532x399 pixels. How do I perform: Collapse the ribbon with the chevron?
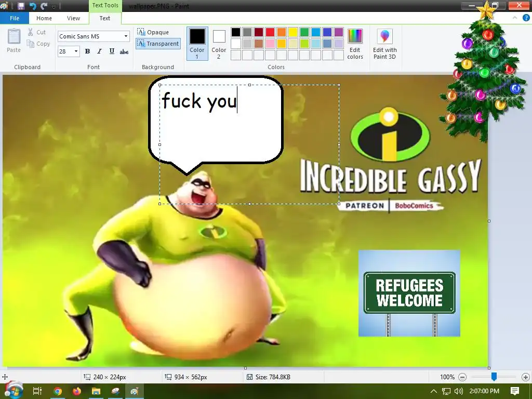click(x=515, y=18)
